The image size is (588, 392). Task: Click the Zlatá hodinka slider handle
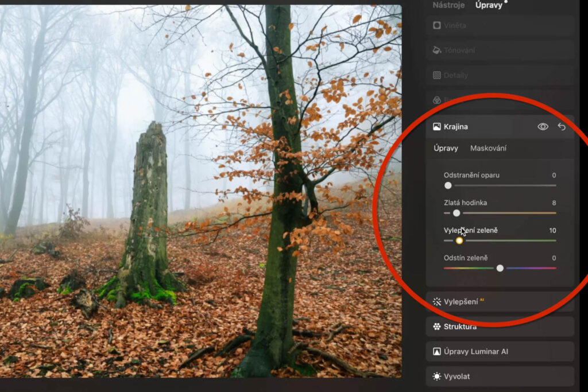click(457, 213)
